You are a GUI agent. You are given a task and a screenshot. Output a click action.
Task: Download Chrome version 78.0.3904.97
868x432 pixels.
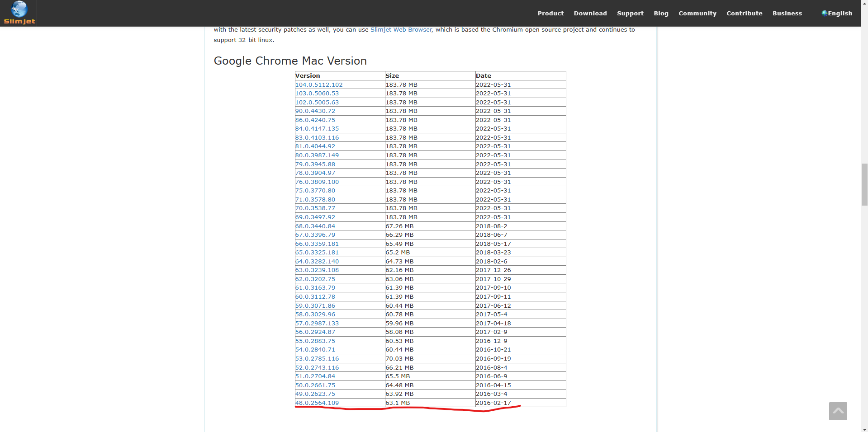tap(315, 173)
